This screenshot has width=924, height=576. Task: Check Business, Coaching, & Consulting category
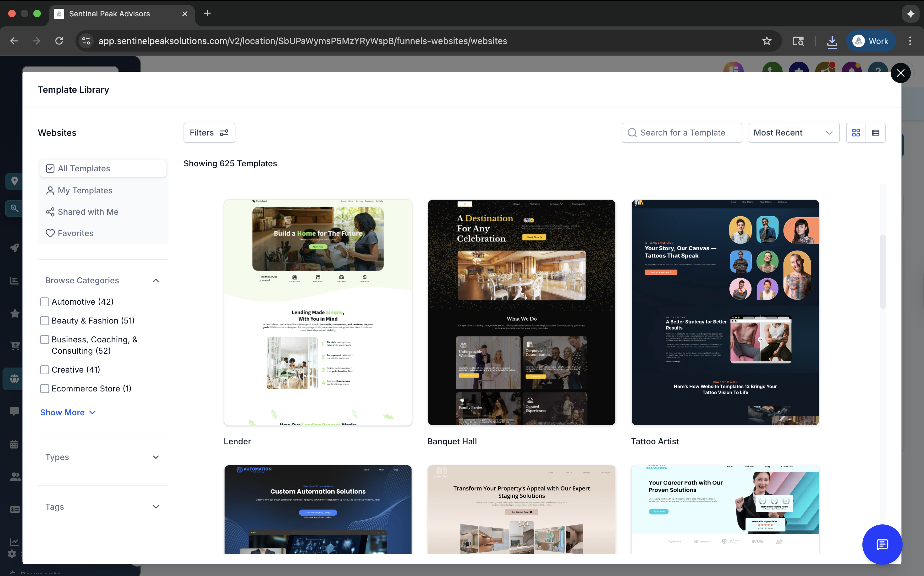pyautogui.click(x=45, y=340)
